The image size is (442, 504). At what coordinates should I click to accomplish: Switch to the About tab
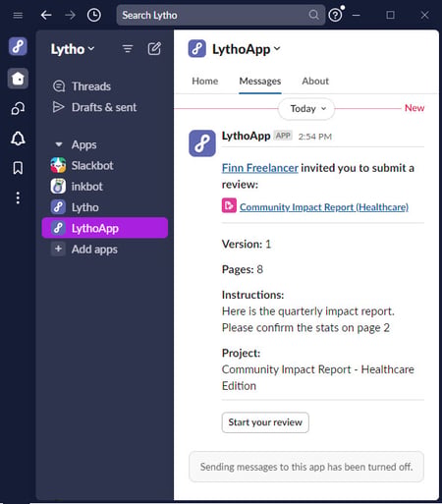[315, 81]
